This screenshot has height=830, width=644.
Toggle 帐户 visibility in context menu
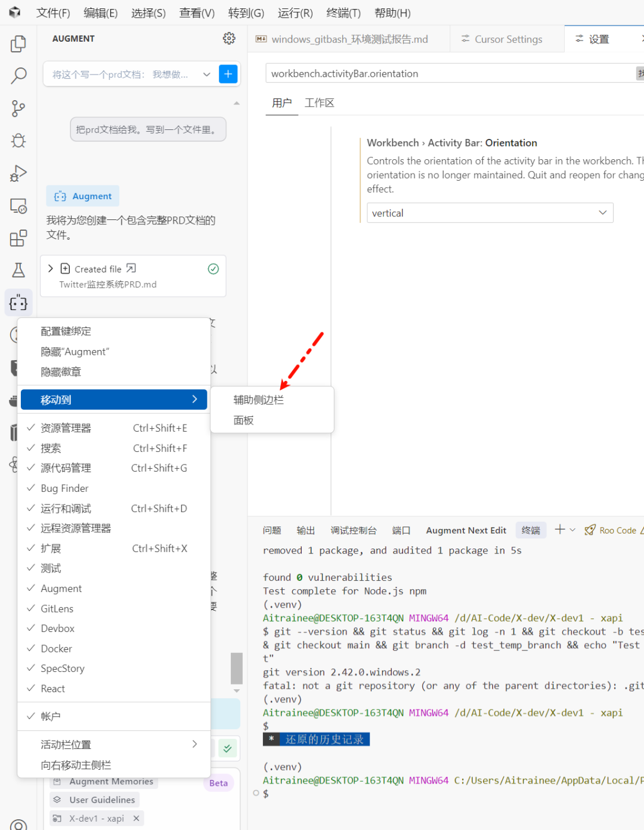(x=114, y=716)
